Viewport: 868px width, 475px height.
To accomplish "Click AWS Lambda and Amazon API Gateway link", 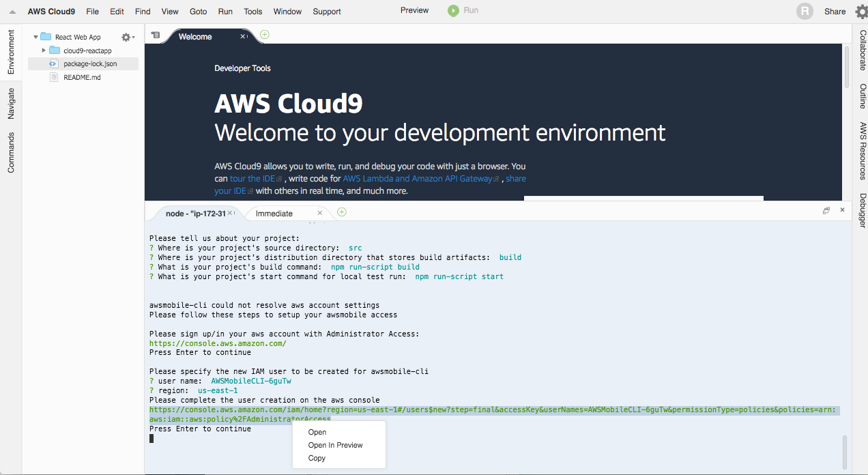I will 418,179.
